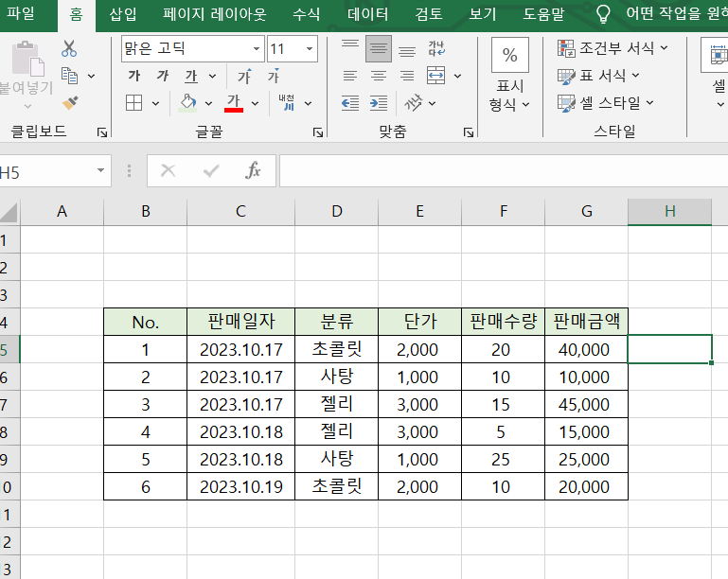The height and width of the screenshot is (579, 728).
Task: Toggle italic formatting
Action: tap(163, 76)
